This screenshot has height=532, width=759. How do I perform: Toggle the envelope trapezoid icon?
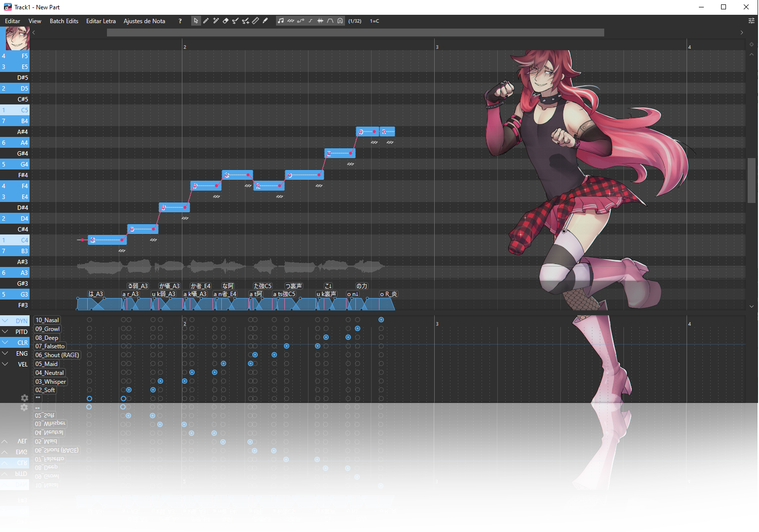pos(330,21)
